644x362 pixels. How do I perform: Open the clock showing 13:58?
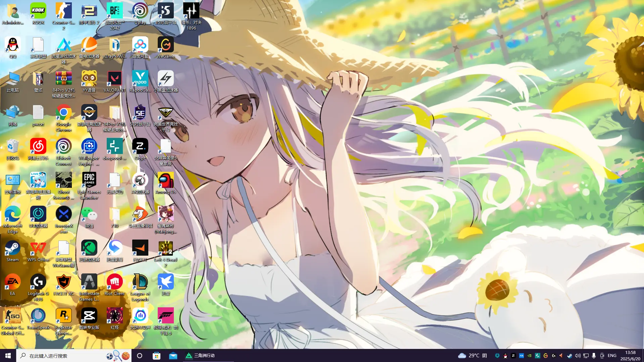click(630, 356)
